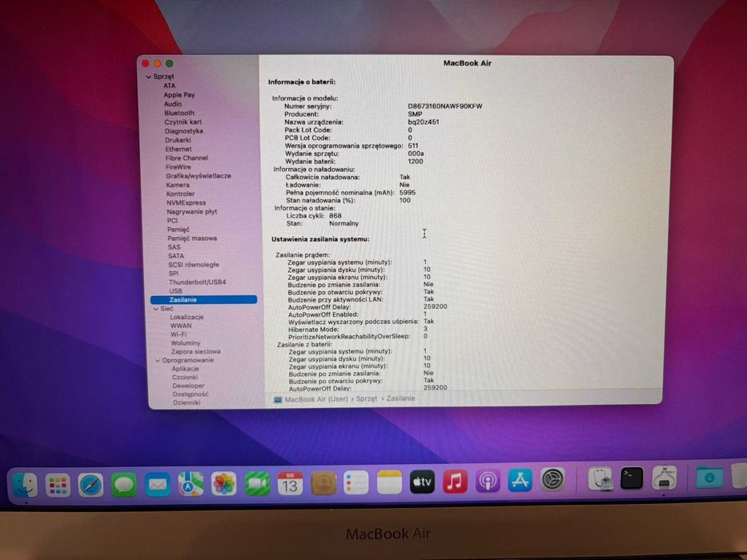Image resolution: width=747 pixels, height=560 pixels.
Task: Open Calendar showing 13 in Dock
Action: (x=290, y=483)
